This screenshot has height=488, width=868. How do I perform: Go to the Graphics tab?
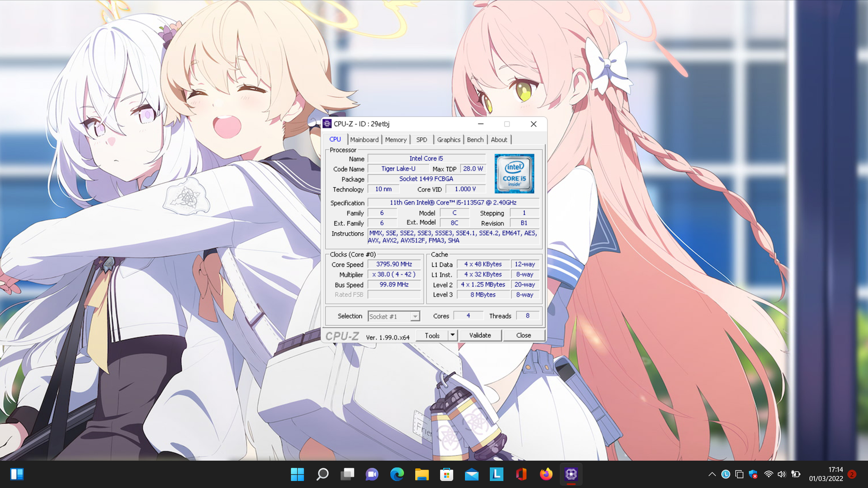(x=448, y=140)
